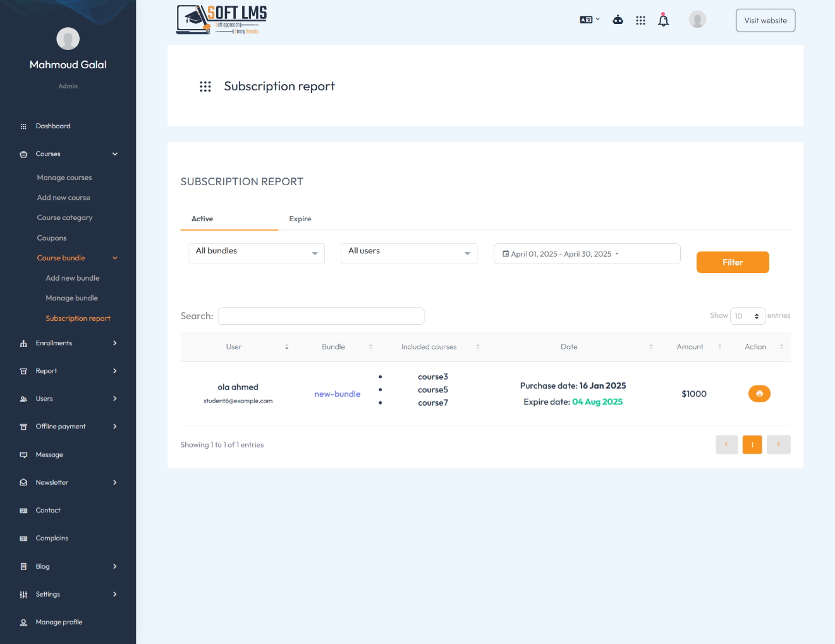Open the language switcher icon
835x644 pixels.
pyautogui.click(x=589, y=20)
